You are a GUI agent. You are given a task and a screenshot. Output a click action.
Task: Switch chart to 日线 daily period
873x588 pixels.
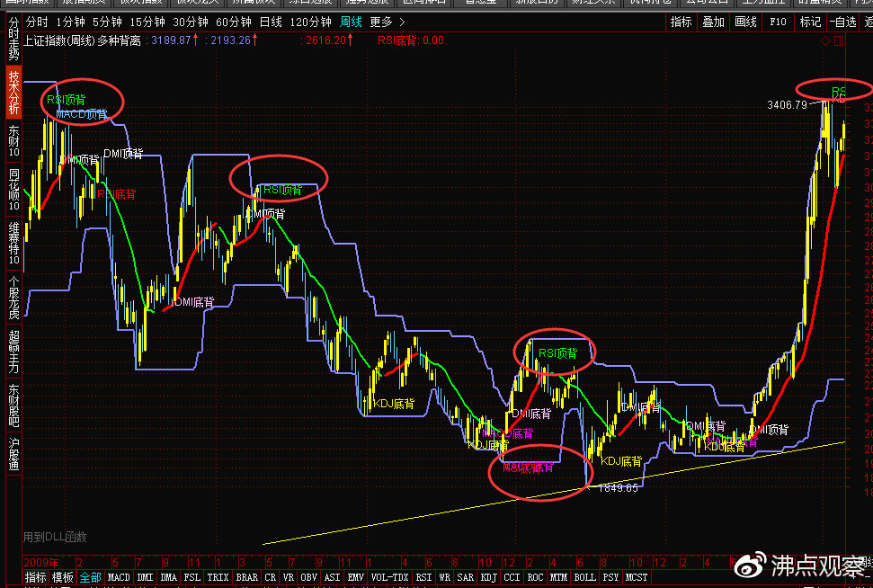(x=270, y=22)
